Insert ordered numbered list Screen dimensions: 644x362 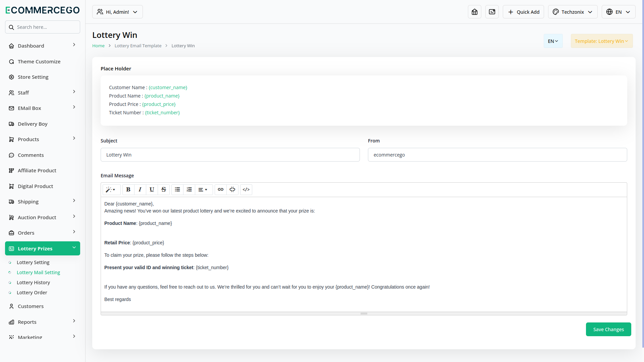click(189, 190)
